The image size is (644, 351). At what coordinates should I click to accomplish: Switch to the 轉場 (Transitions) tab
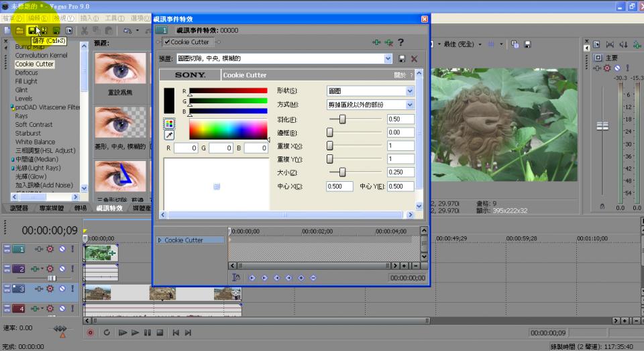(80, 208)
